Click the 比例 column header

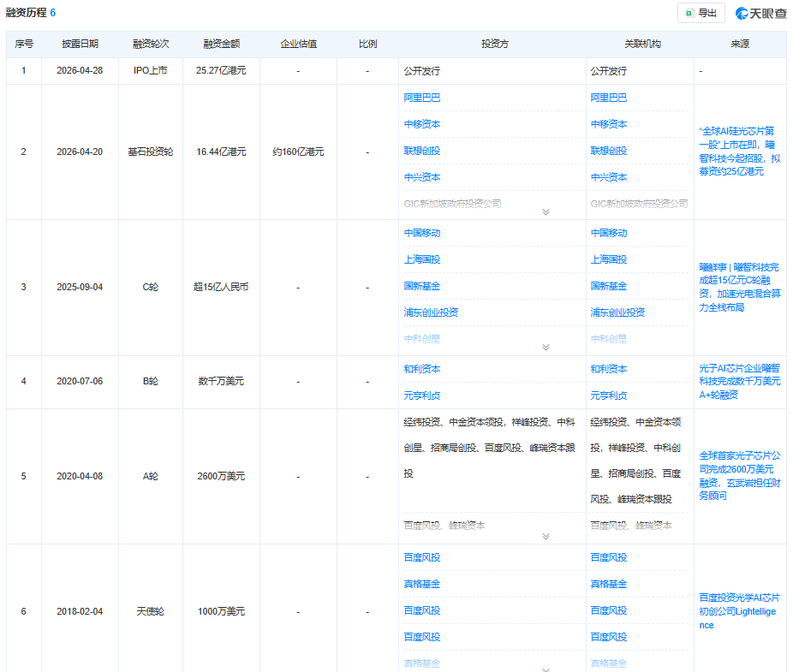pos(367,44)
